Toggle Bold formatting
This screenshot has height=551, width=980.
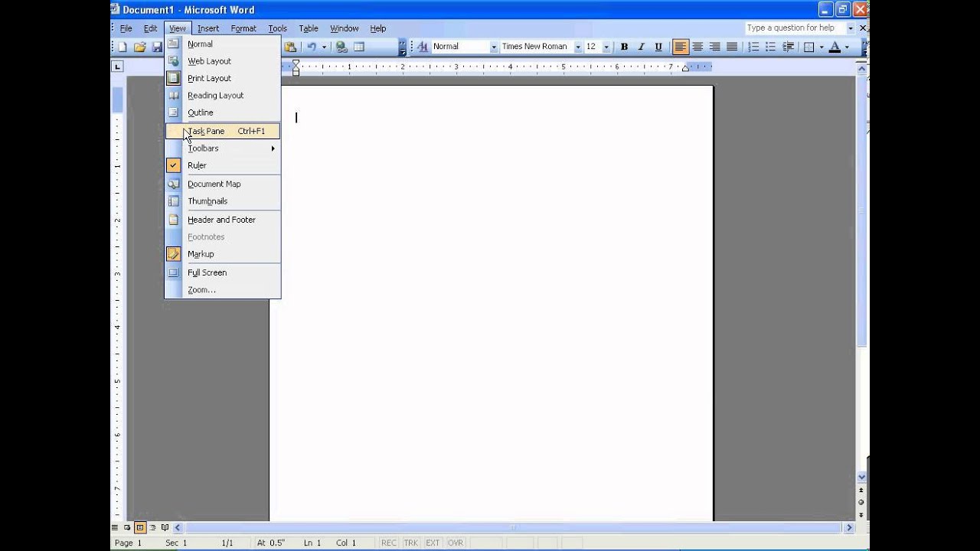coord(624,47)
